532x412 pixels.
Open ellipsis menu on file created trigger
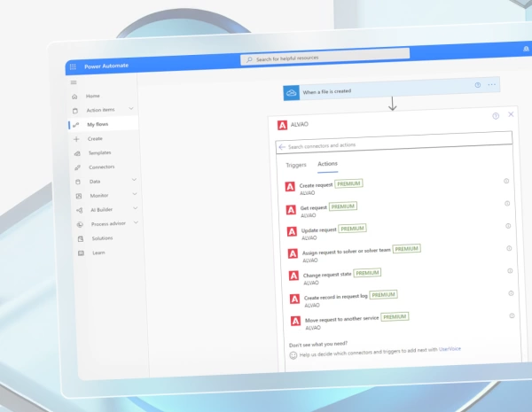pos(493,85)
